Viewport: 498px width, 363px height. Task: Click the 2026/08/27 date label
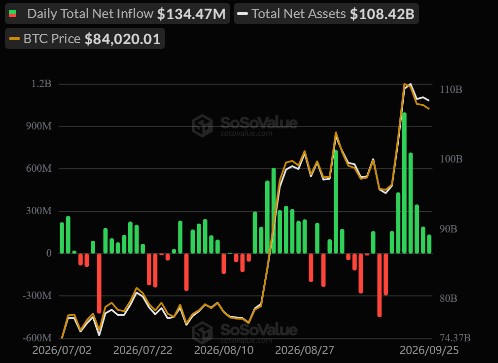click(x=305, y=350)
